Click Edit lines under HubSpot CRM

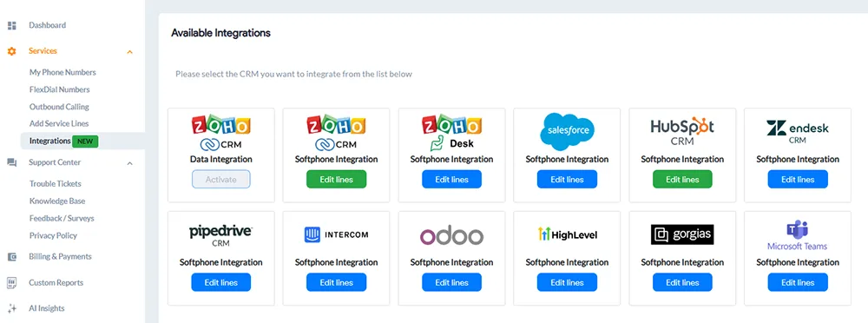[682, 180]
